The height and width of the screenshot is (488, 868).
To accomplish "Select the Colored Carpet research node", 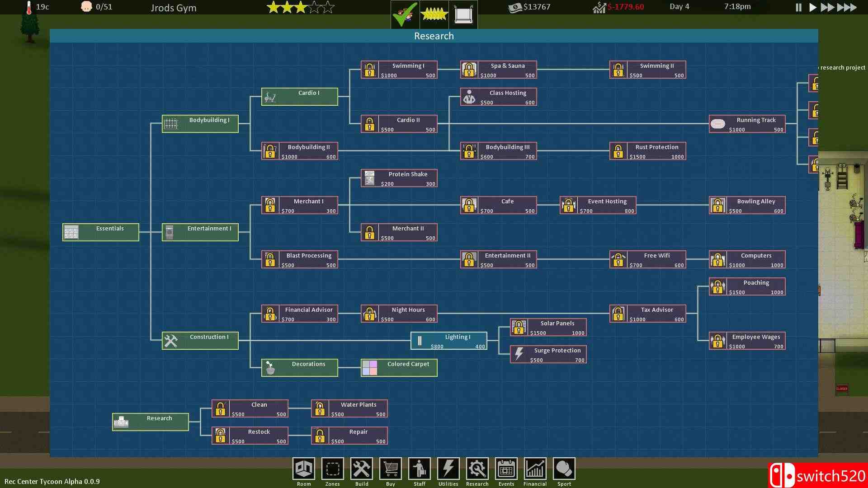I will pyautogui.click(x=399, y=368).
